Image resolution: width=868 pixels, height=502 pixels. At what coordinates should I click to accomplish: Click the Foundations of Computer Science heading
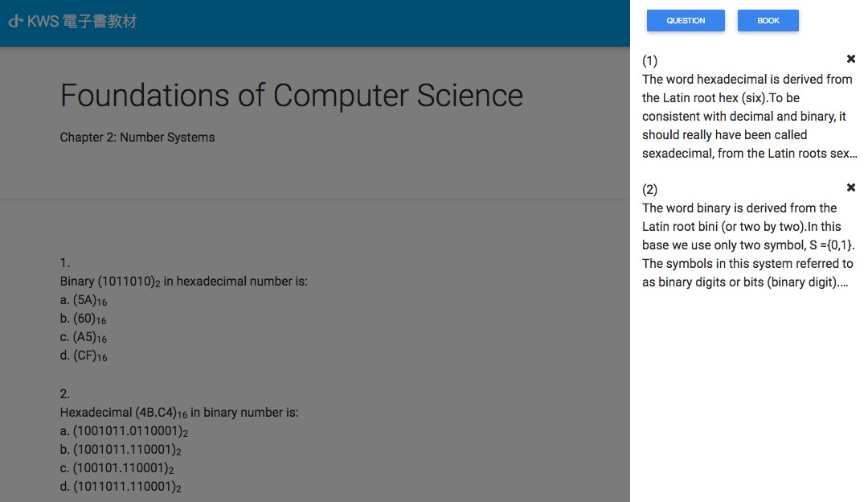click(291, 95)
